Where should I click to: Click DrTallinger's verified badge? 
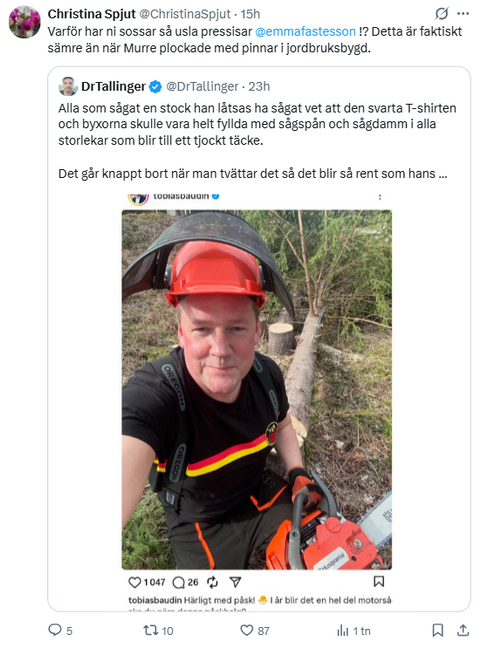pos(155,86)
